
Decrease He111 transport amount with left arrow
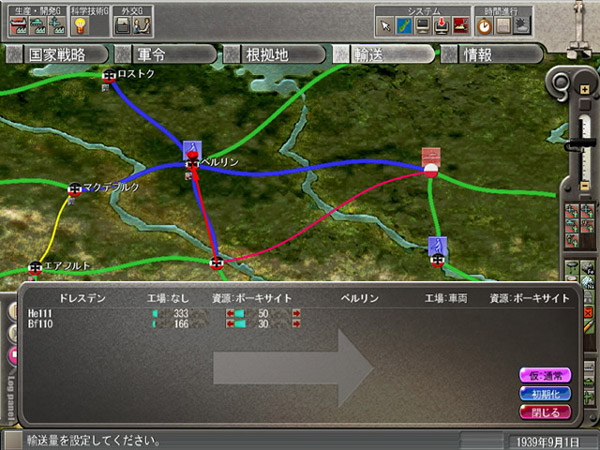coord(230,313)
